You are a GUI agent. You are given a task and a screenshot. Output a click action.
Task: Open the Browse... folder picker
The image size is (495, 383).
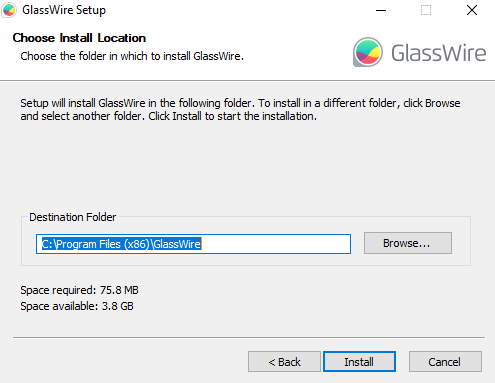[408, 243]
